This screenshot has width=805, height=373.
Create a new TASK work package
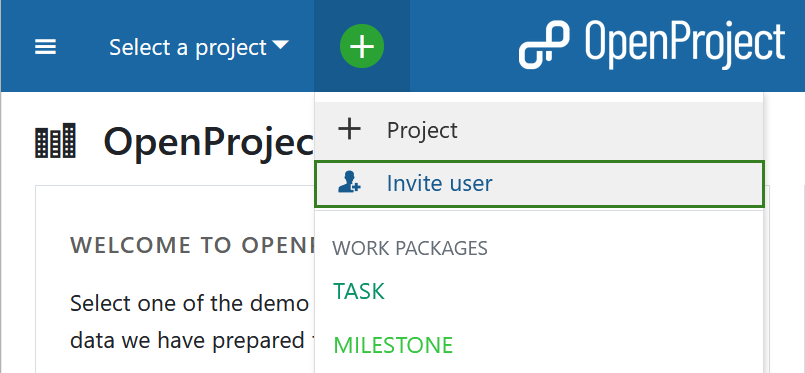pyautogui.click(x=358, y=291)
